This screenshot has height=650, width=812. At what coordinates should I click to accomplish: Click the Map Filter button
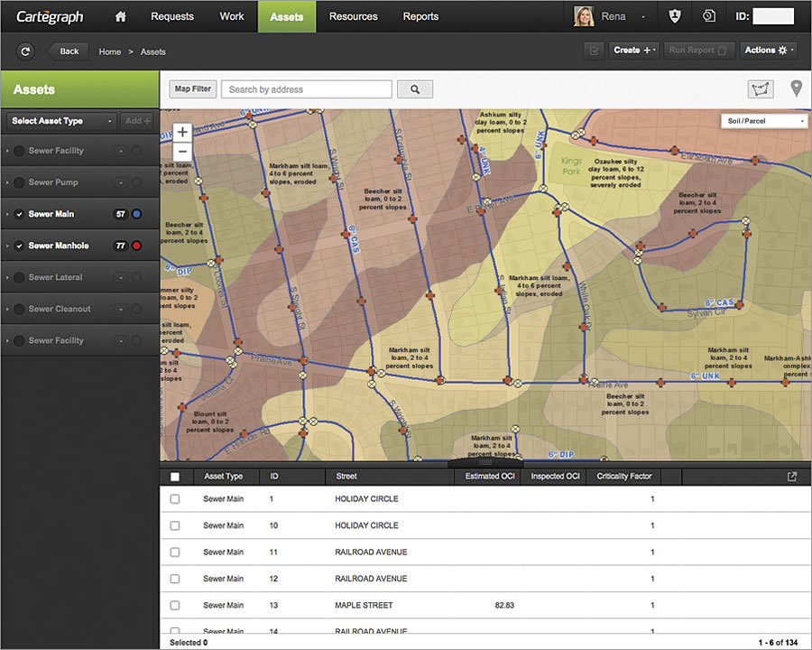(x=191, y=88)
